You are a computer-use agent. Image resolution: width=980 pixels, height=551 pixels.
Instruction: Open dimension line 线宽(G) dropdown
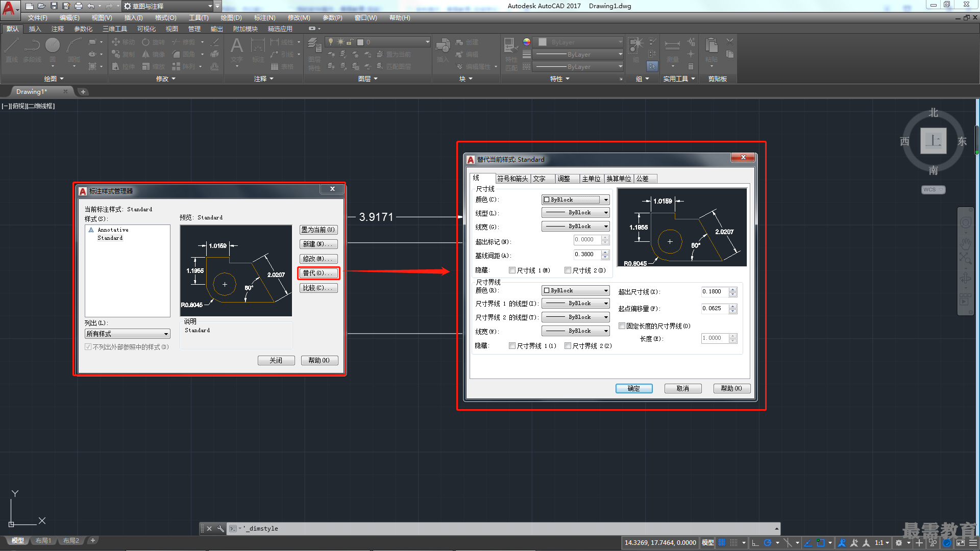click(576, 227)
